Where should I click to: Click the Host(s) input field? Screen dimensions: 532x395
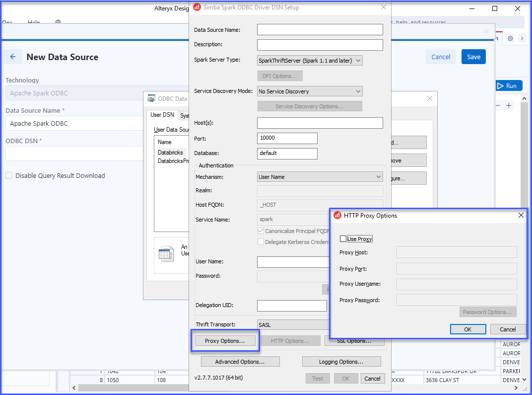320,123
